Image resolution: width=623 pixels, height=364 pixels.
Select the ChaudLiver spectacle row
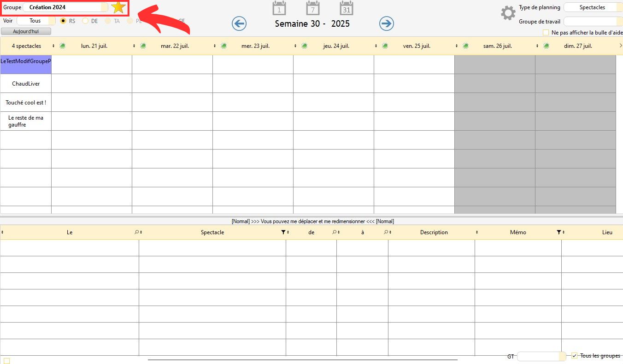(26, 84)
